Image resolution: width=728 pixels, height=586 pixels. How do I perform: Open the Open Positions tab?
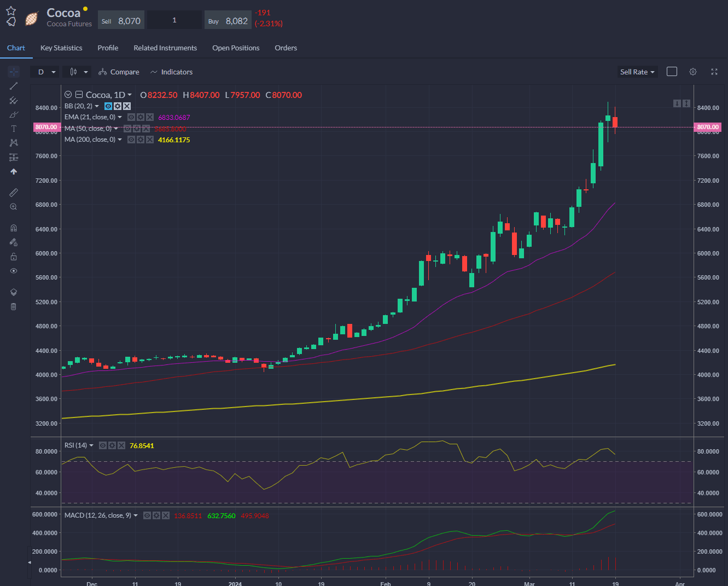point(236,48)
